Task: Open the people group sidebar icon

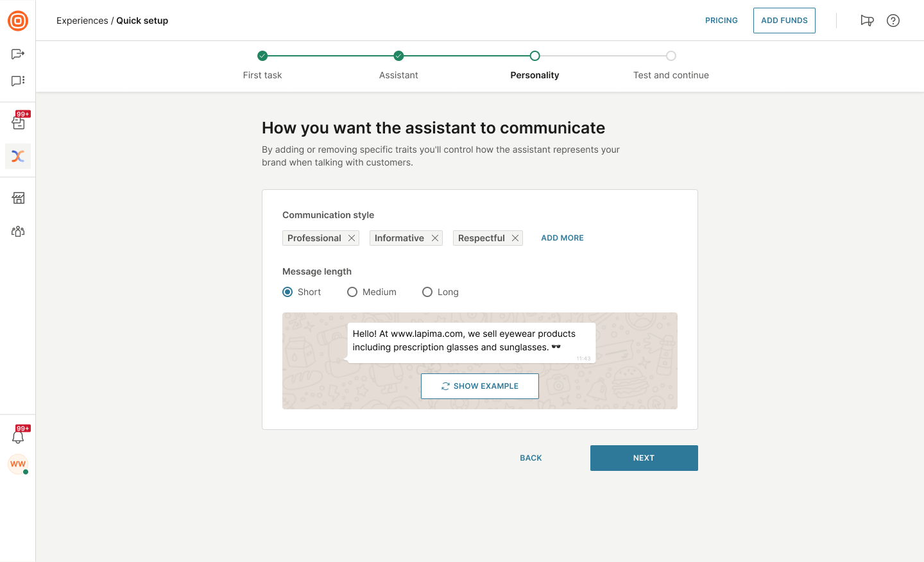Action: point(18,232)
